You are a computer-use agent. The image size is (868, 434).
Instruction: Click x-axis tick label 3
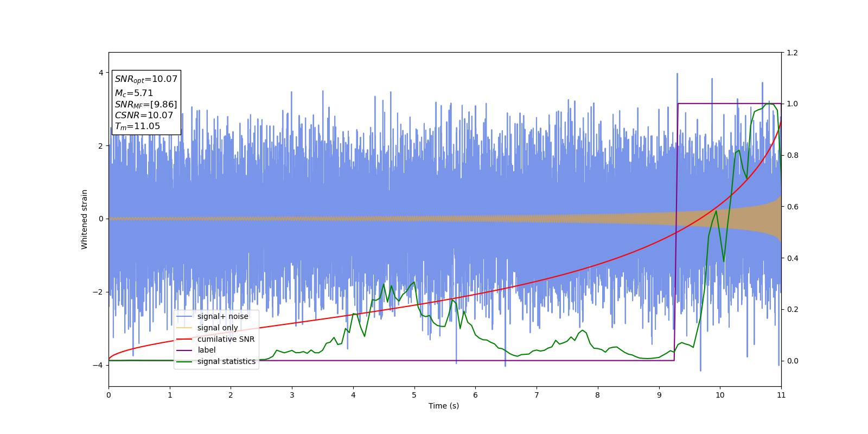click(x=292, y=395)
